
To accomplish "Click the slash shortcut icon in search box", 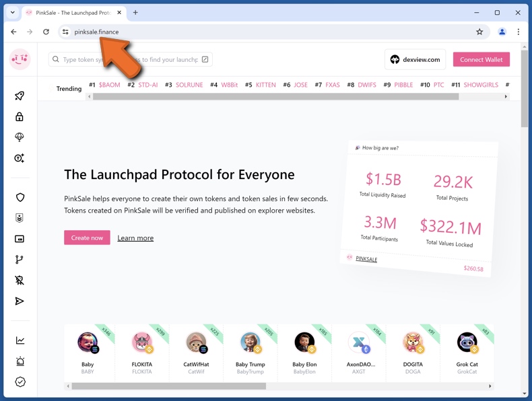I will 205,59.
